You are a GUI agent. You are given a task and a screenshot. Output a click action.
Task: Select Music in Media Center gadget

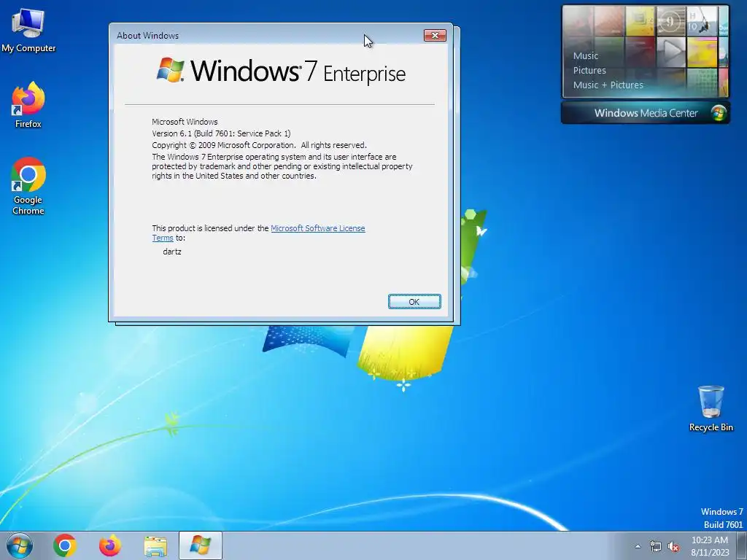(586, 55)
